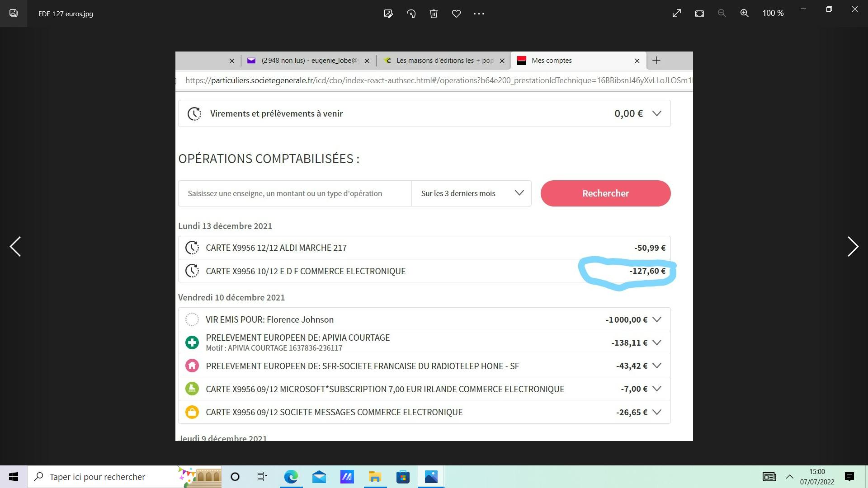Expand the APIVIA COURTAGE operation details
Screen dimensions: 868x488
pyautogui.click(x=657, y=343)
